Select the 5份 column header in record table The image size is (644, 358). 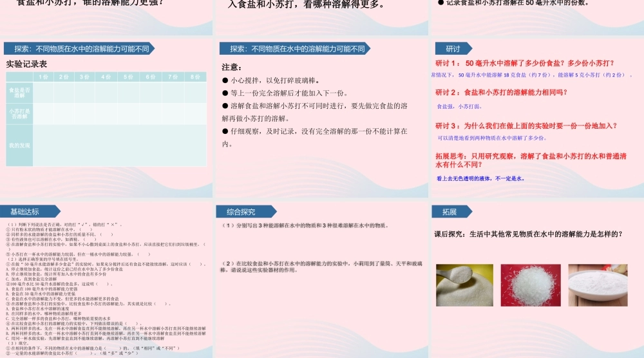point(128,77)
